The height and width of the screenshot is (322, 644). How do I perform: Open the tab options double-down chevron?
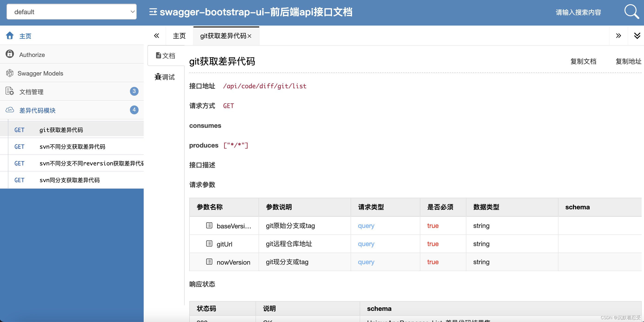pyautogui.click(x=637, y=36)
